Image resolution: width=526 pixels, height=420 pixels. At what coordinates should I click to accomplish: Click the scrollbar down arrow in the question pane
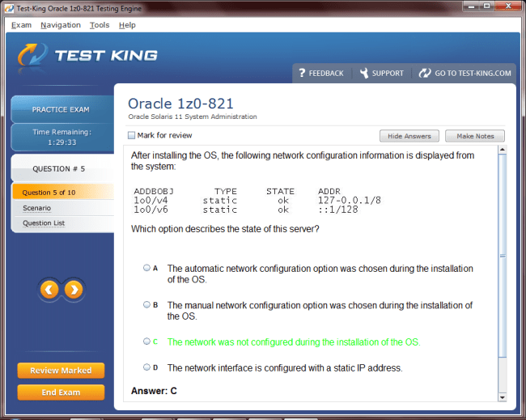[503, 397]
